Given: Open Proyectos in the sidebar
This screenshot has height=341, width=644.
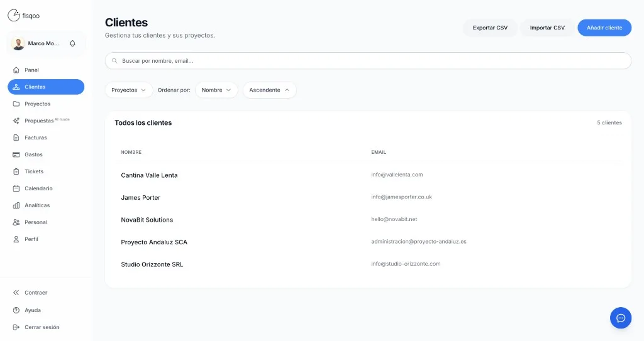Looking at the screenshot, I should 46,104.
